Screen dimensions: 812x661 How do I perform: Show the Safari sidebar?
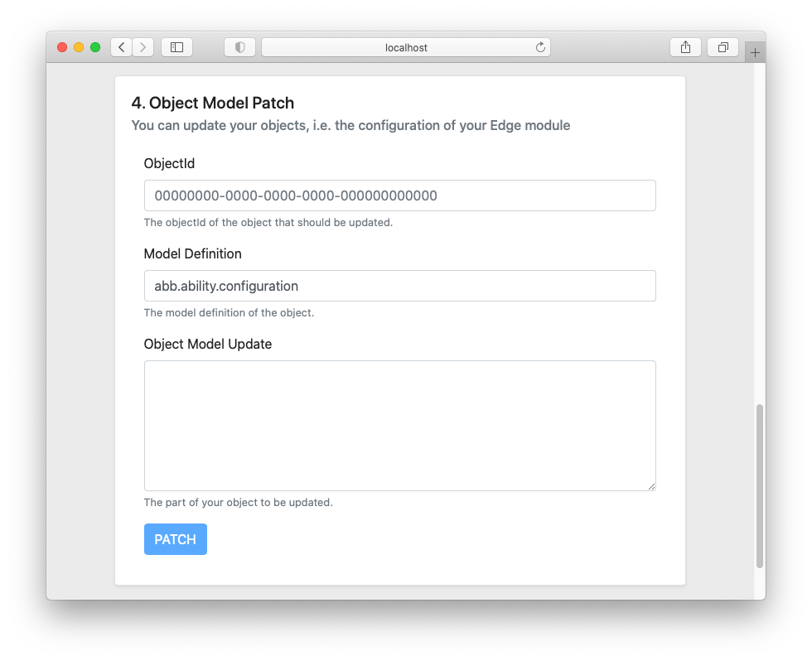click(x=176, y=47)
